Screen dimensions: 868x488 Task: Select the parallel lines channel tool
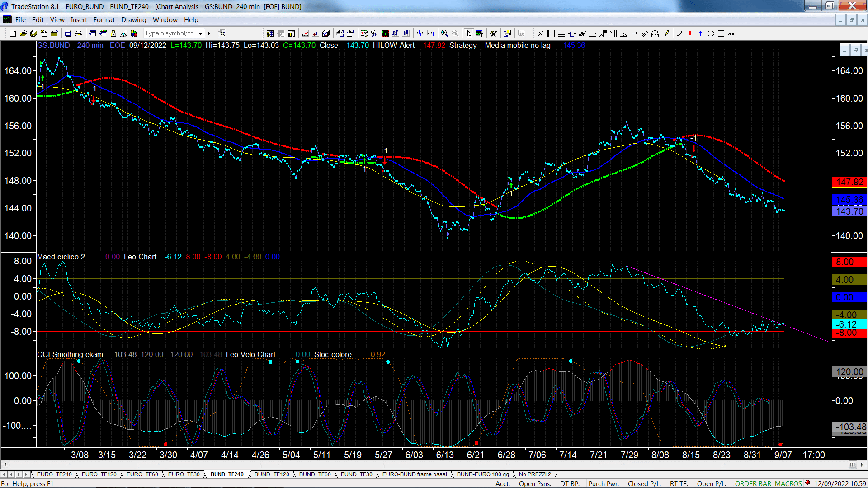pyautogui.click(x=645, y=33)
